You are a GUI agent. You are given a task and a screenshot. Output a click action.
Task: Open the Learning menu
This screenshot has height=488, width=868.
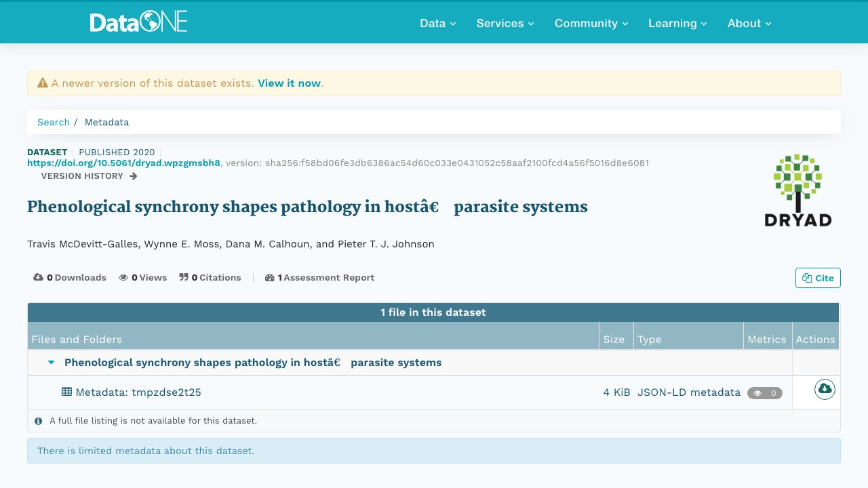[677, 23]
